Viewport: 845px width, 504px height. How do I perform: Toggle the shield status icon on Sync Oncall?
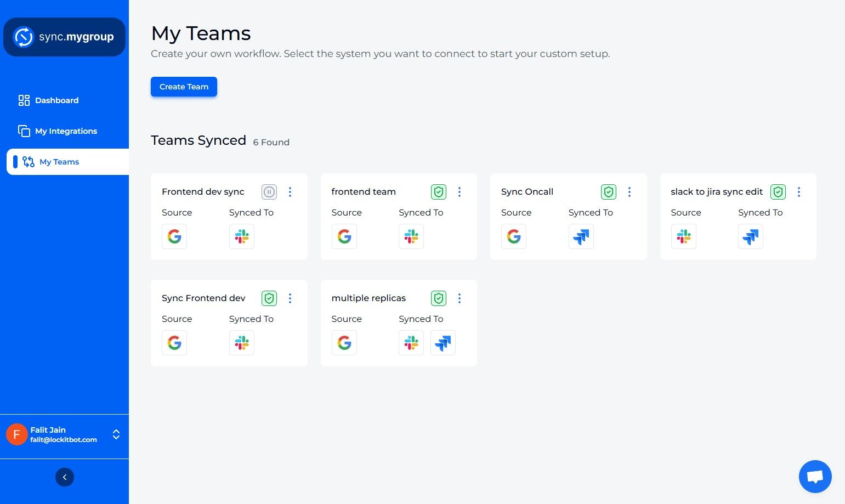pos(608,192)
